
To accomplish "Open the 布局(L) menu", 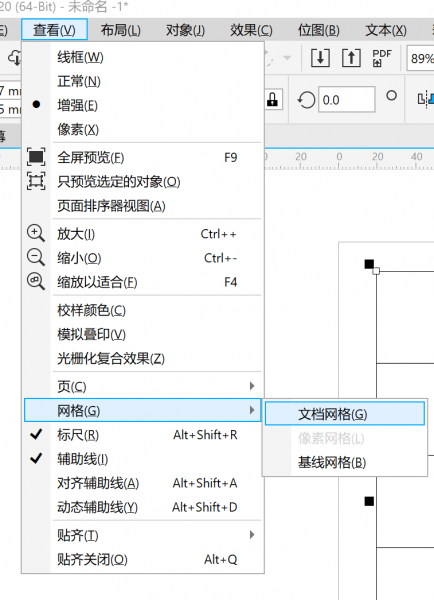I will (121, 29).
